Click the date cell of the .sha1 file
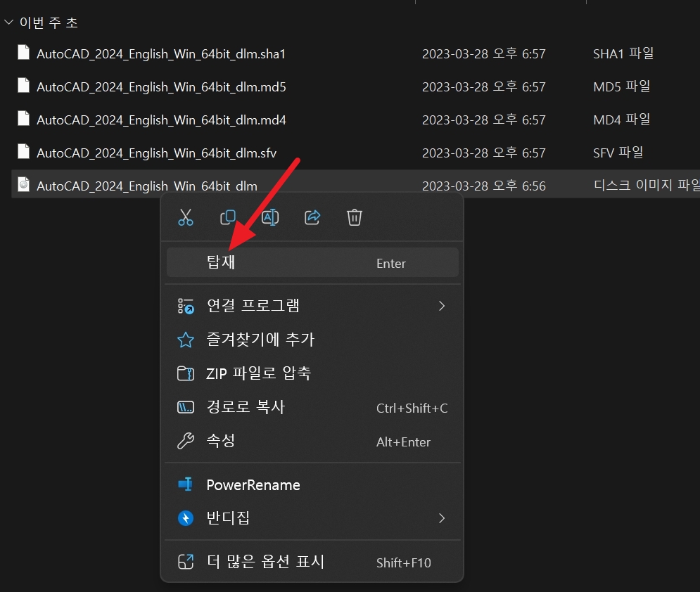 click(484, 54)
